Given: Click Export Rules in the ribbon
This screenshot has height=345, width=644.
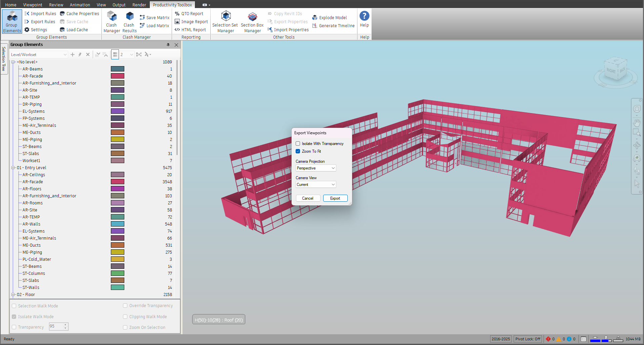Looking at the screenshot, I should point(40,21).
